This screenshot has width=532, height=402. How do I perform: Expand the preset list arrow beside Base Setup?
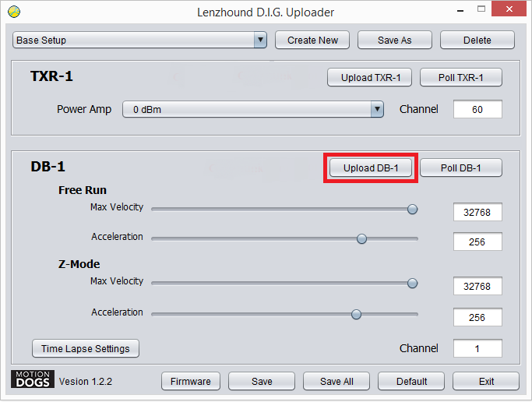point(260,40)
